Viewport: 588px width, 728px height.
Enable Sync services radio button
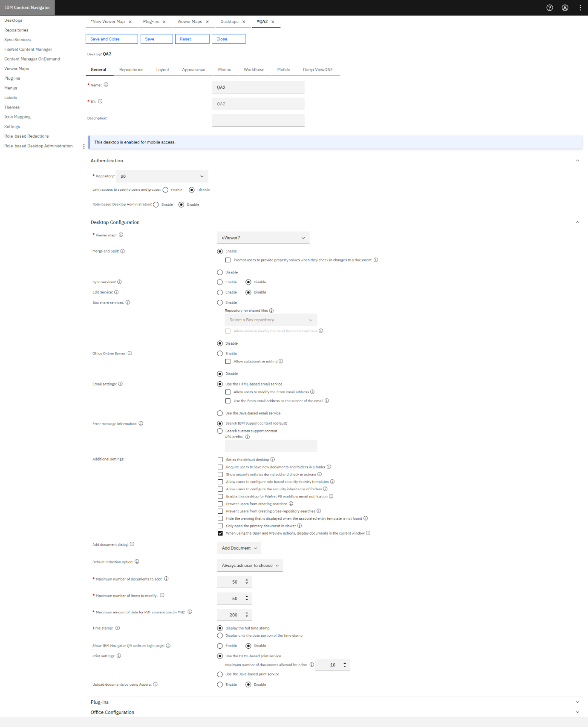click(x=220, y=282)
